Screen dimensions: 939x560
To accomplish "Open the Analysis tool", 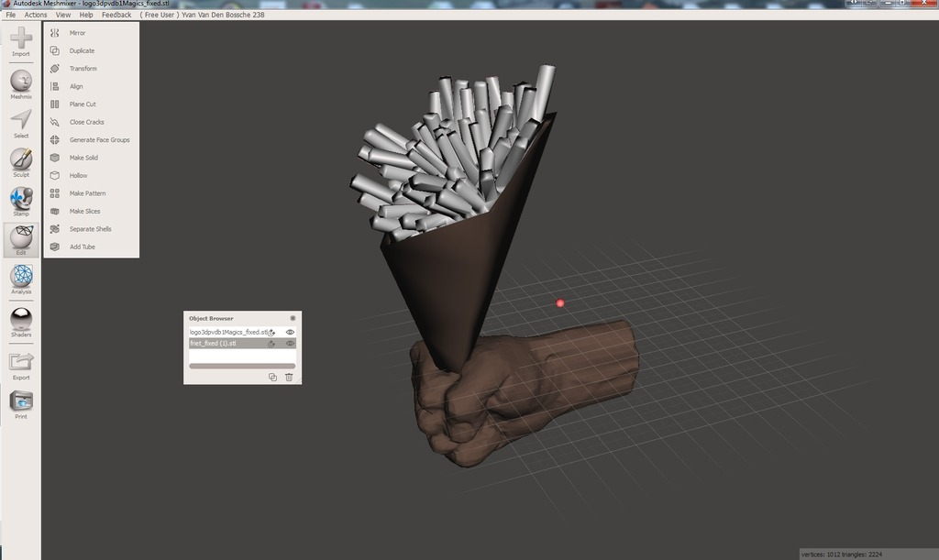I will click(x=21, y=280).
